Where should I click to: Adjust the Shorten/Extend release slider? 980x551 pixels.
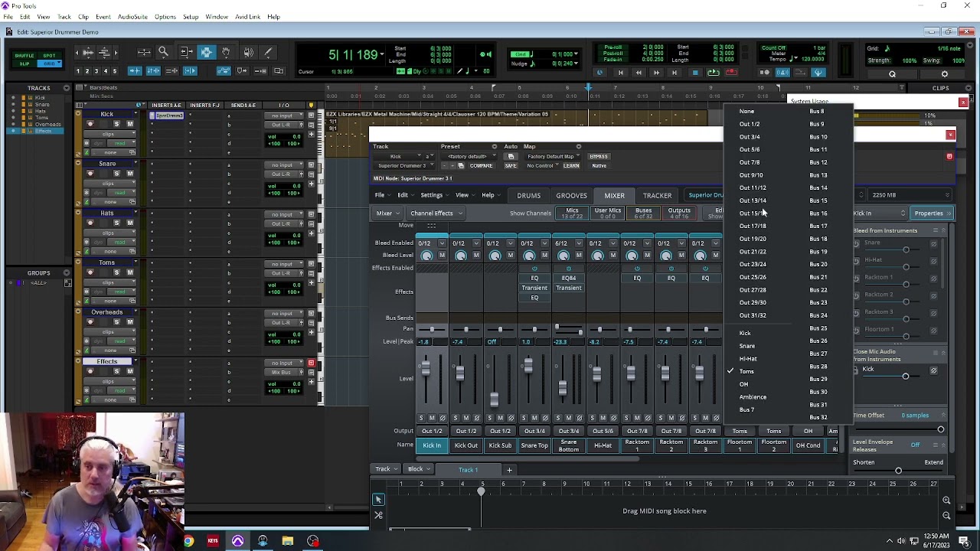[x=898, y=471]
